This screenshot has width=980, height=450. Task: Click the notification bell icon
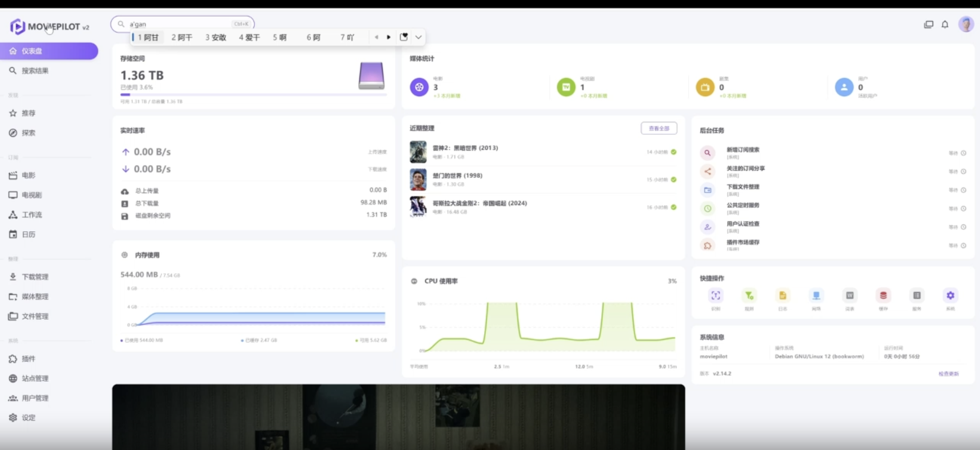(945, 24)
